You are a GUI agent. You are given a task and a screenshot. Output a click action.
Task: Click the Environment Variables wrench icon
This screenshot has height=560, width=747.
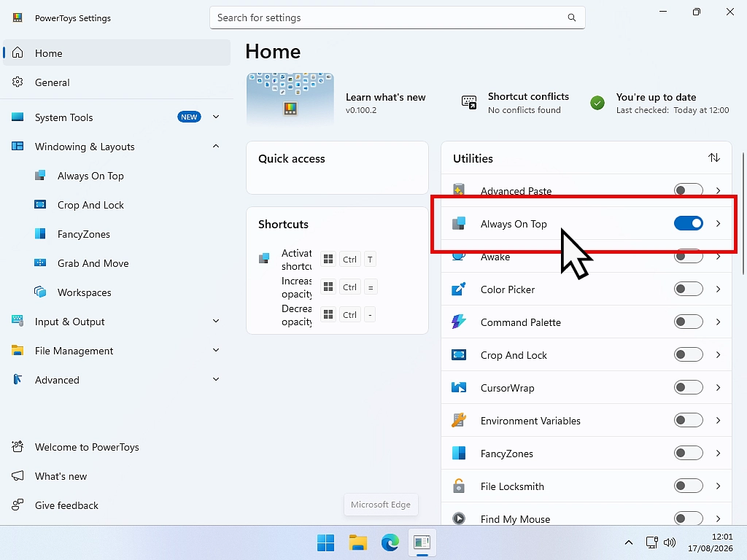[x=458, y=420]
